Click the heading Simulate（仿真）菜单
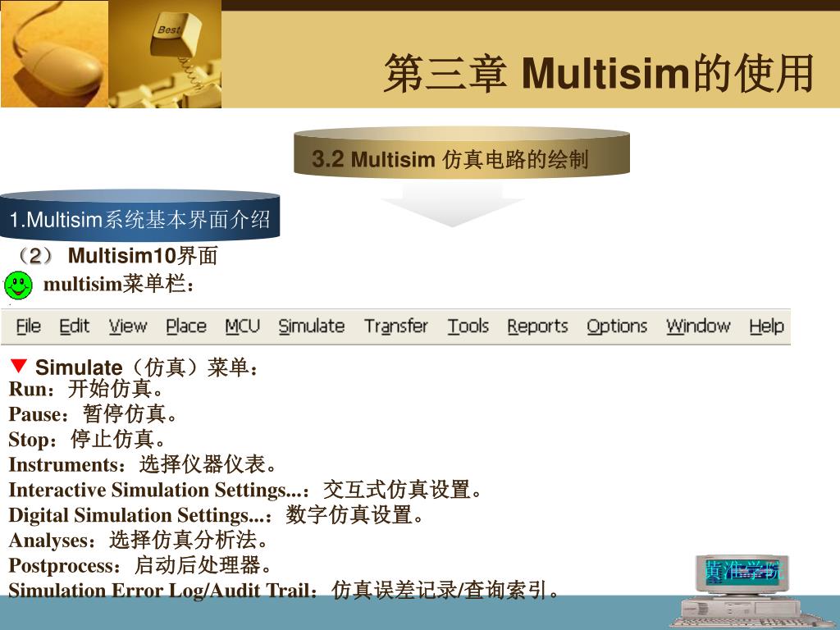 coord(147,367)
